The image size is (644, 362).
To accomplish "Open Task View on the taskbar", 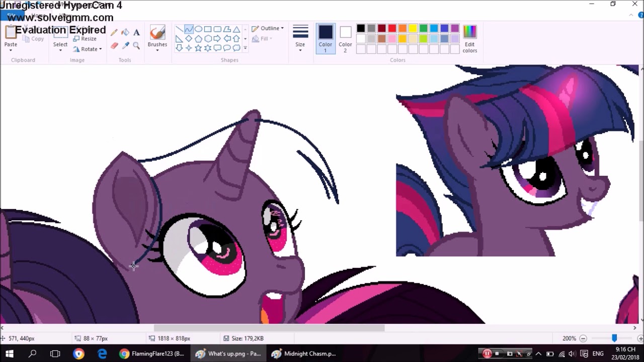I will [55, 353].
